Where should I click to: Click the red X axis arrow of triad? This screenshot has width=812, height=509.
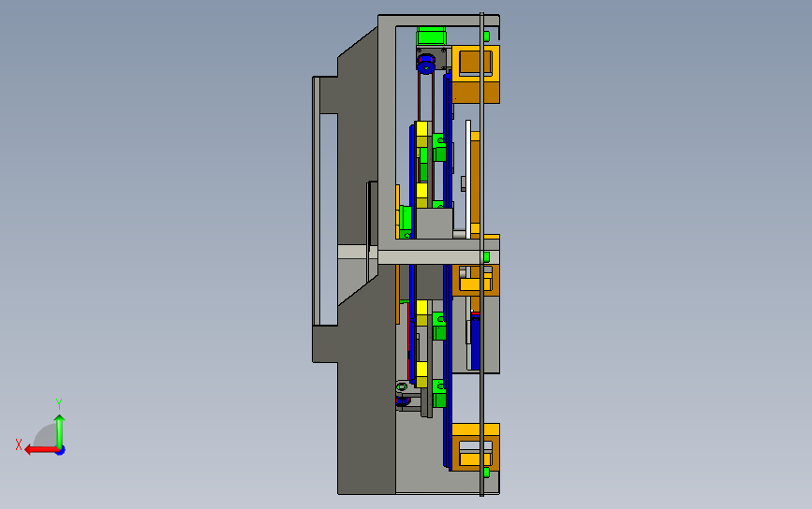point(41,450)
